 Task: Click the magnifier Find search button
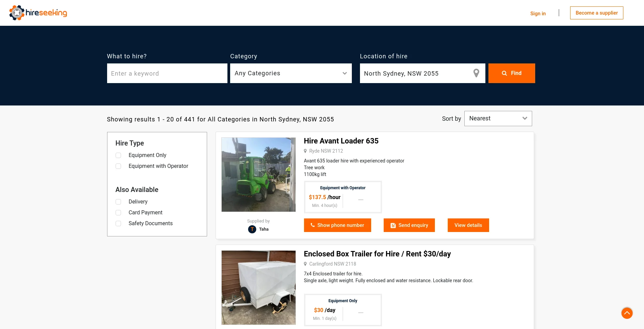click(x=511, y=73)
